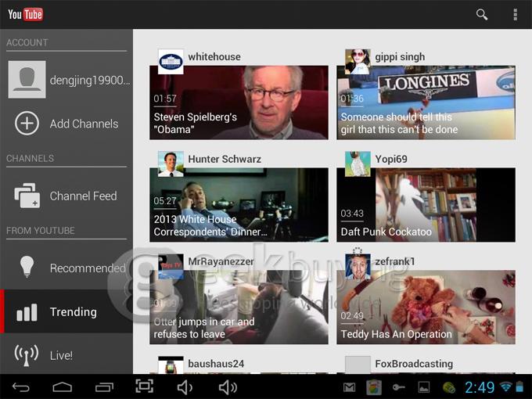Open the three-dot overflow menu
The width and height of the screenshot is (532, 399).
pos(516,15)
